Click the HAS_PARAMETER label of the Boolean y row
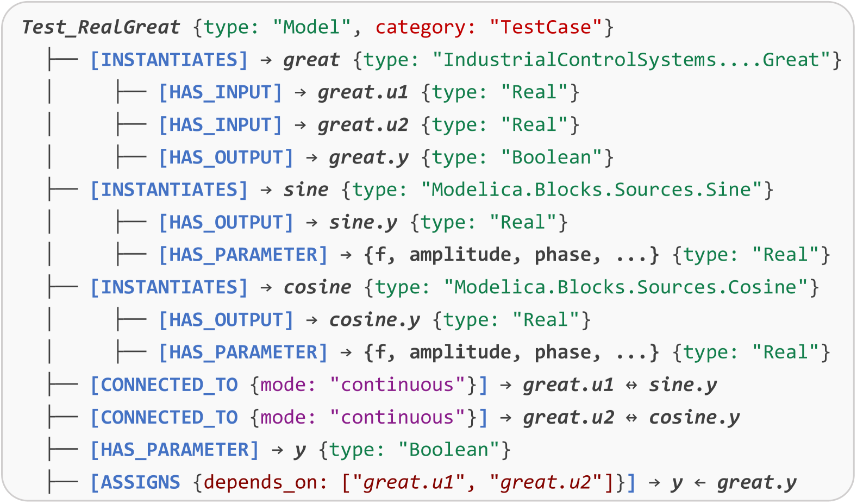 click(174, 450)
